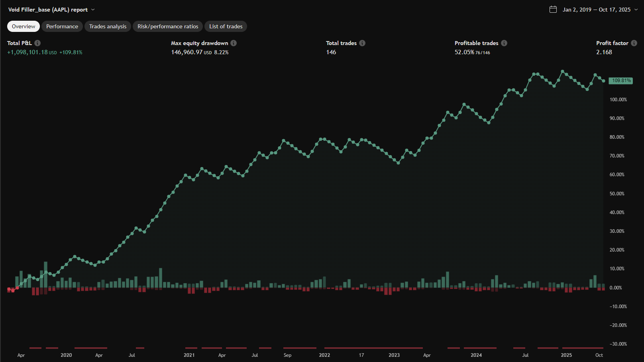Open the Trades analysis tab
This screenshot has width=644, height=362.
pos(108,26)
